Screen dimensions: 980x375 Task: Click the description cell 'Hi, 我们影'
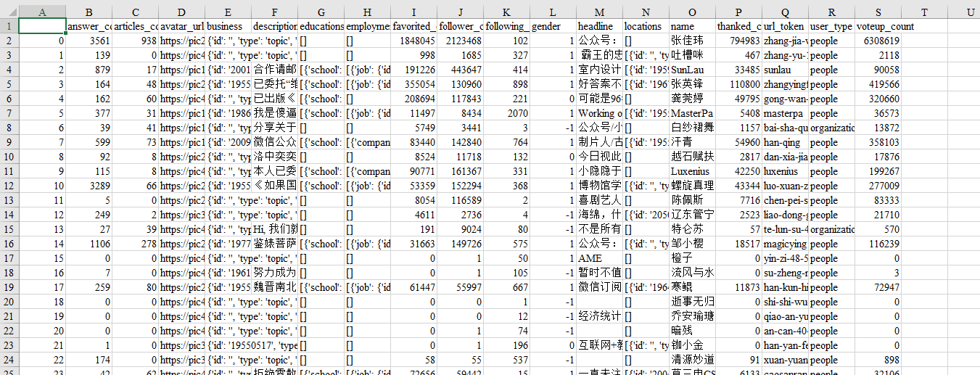click(274, 229)
